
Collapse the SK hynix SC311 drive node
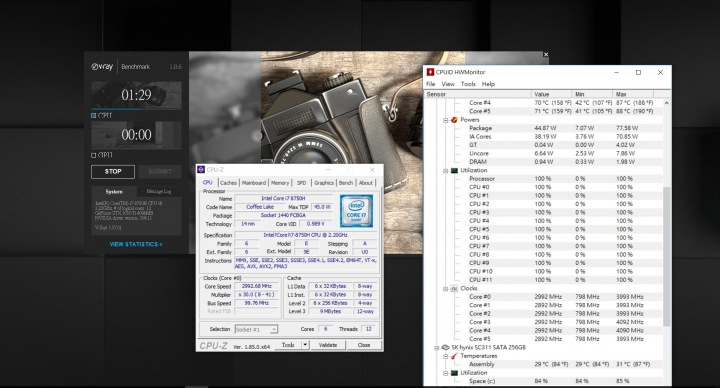point(437,348)
